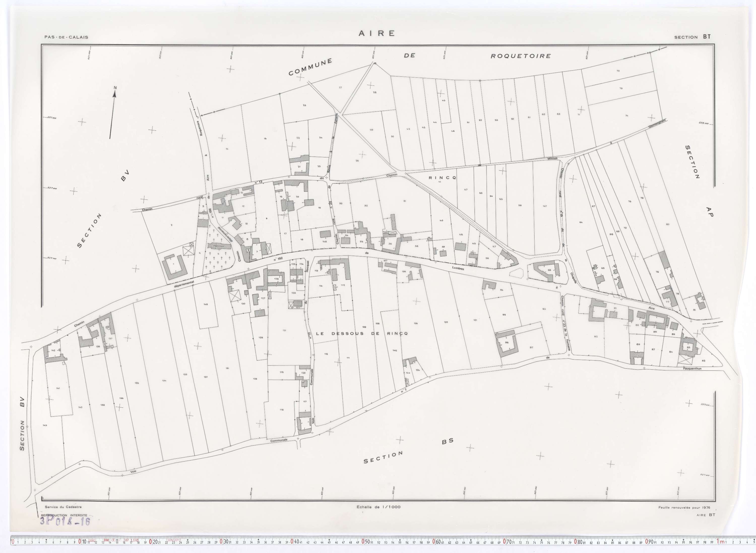The height and width of the screenshot is (553, 756).
Task: Click parcel number "128"
Action: click(x=261, y=337)
